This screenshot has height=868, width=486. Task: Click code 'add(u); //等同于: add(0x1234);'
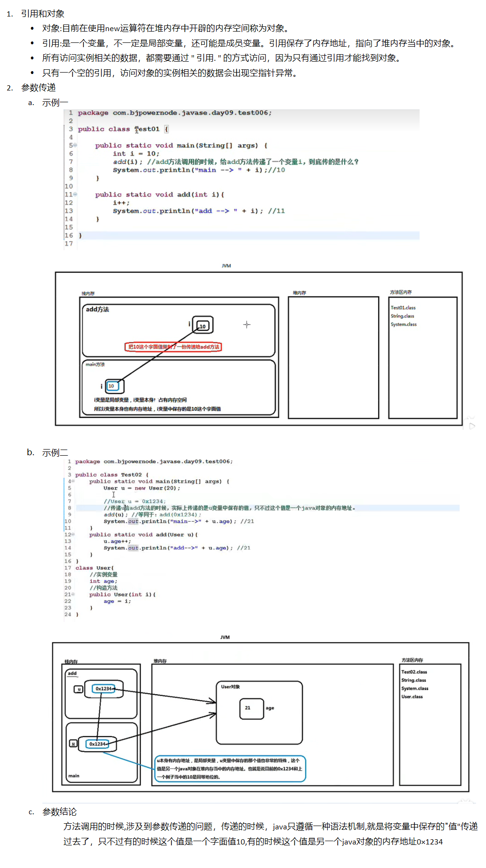click(153, 515)
